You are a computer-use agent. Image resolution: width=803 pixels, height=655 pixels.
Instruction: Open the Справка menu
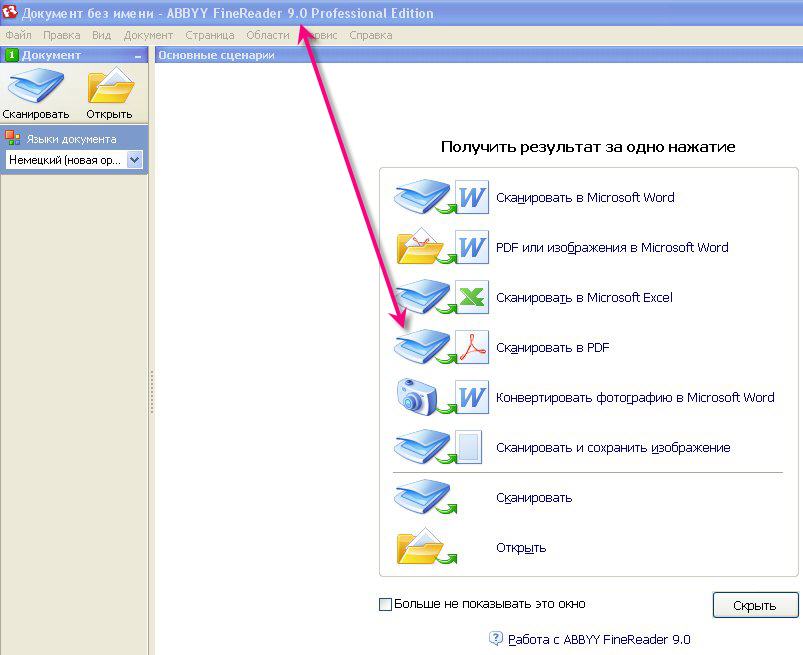click(371, 35)
